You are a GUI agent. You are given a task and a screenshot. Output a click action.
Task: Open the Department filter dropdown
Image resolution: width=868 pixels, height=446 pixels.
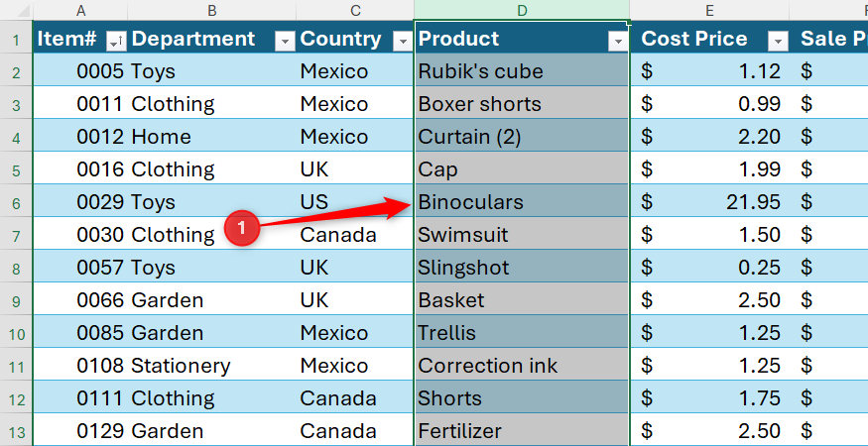[x=285, y=41]
